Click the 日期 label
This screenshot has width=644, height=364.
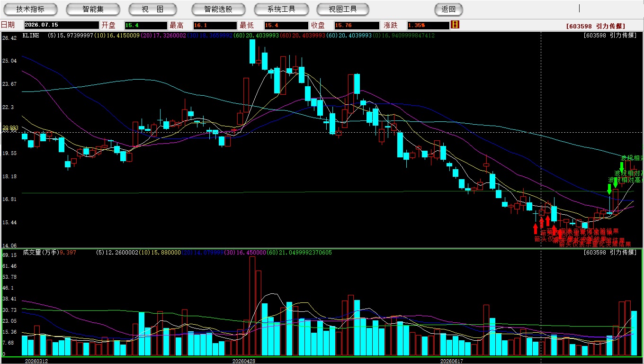tap(8, 25)
